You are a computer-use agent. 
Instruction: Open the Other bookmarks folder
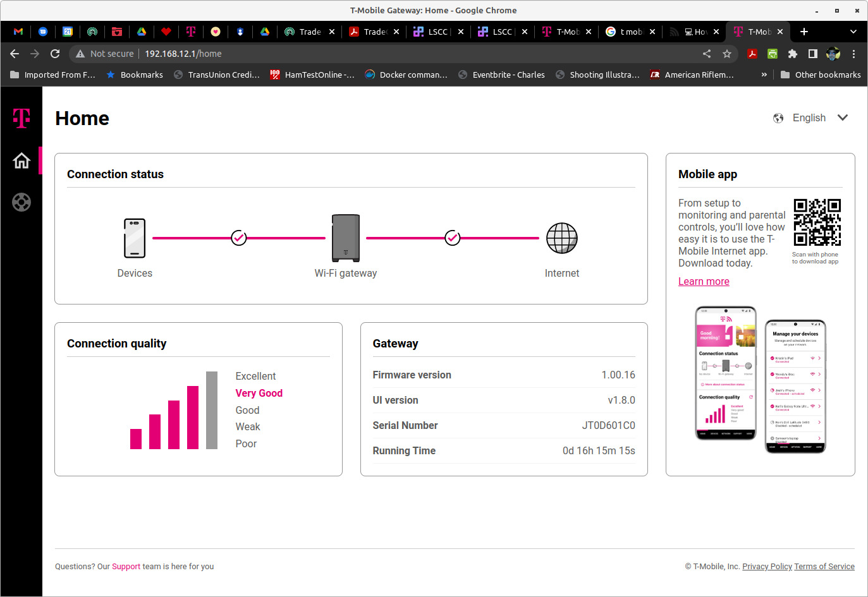[x=821, y=75]
